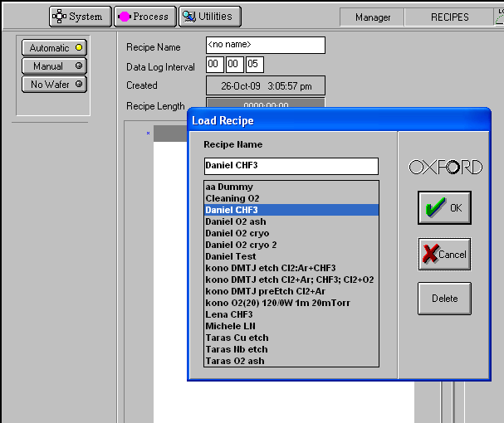Click the Utilities magnifier icon
504x423 pixels.
[x=189, y=17]
